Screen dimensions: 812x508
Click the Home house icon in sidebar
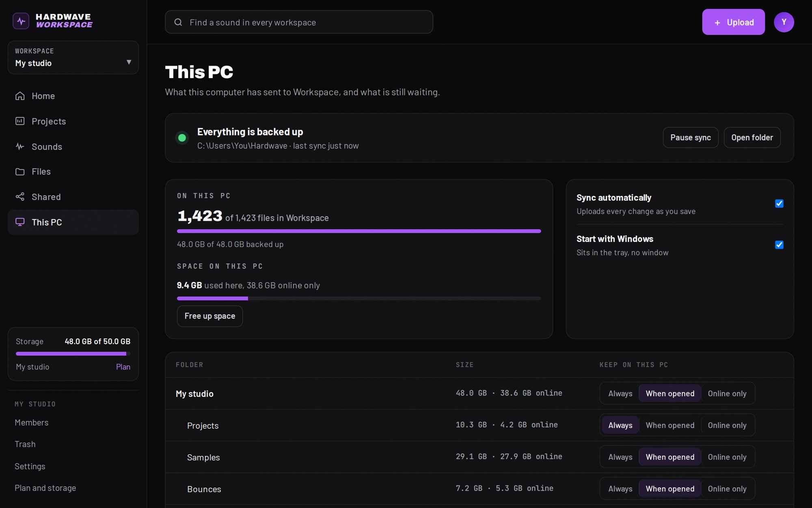20,96
